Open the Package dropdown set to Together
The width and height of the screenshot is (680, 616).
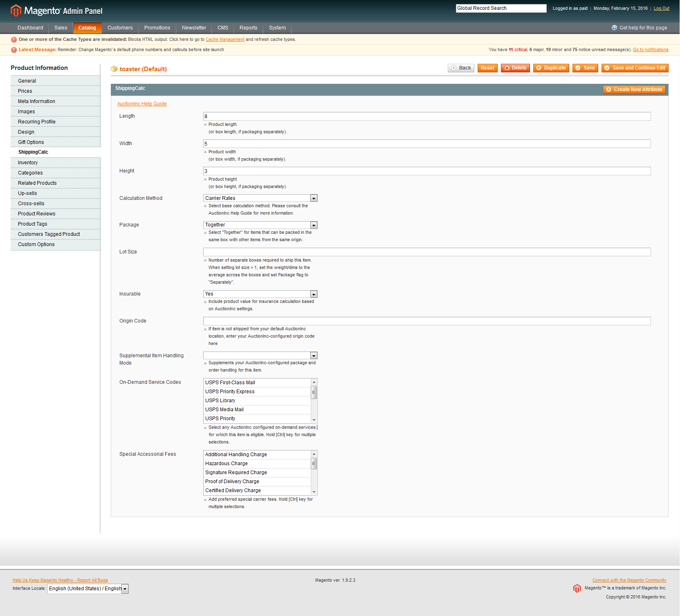click(260, 225)
